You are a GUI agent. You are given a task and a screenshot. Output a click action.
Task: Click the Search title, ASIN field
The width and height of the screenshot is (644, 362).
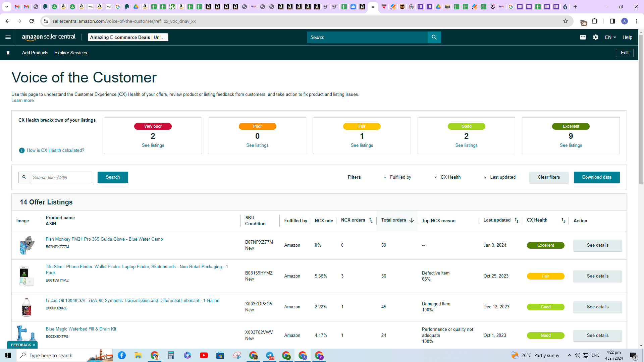(61, 177)
